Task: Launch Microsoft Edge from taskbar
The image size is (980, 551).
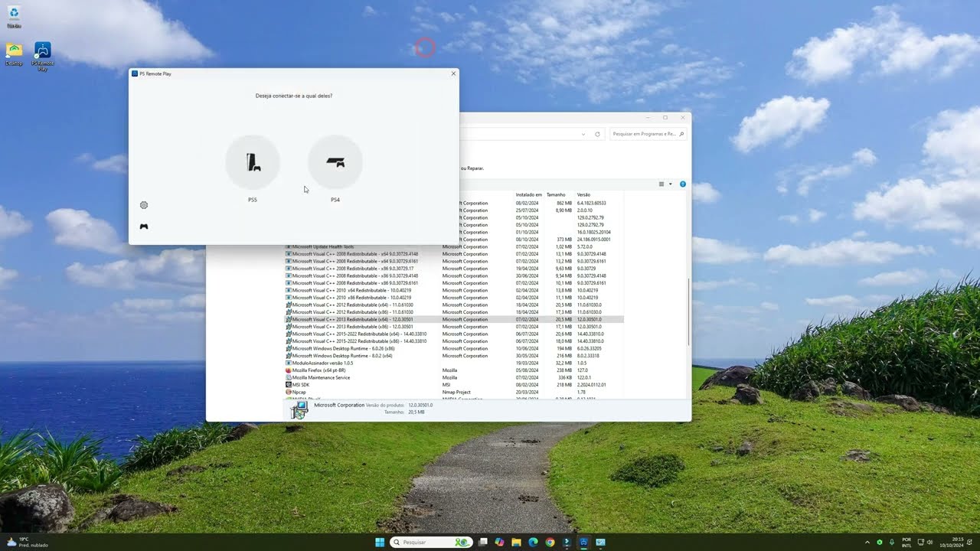Action: tap(533, 542)
